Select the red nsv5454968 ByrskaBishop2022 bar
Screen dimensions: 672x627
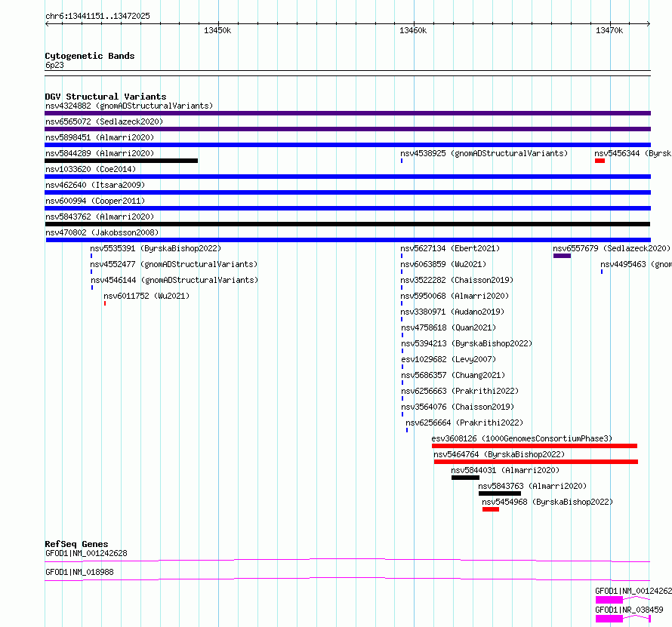(491, 509)
